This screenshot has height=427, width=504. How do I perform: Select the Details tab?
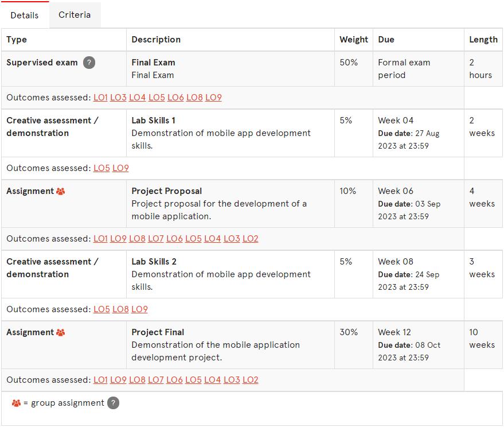pos(25,15)
